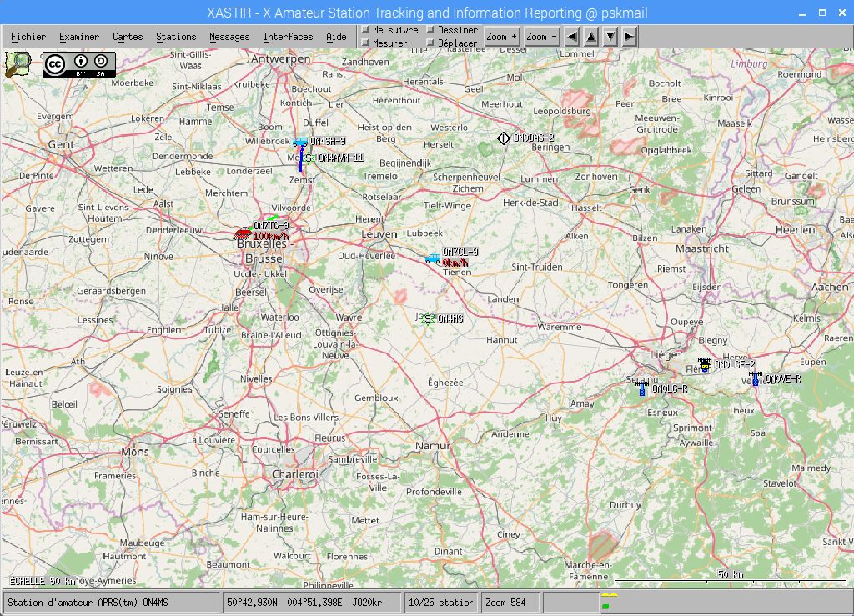Click the OpenStreetMap magnifier logo

(18, 63)
